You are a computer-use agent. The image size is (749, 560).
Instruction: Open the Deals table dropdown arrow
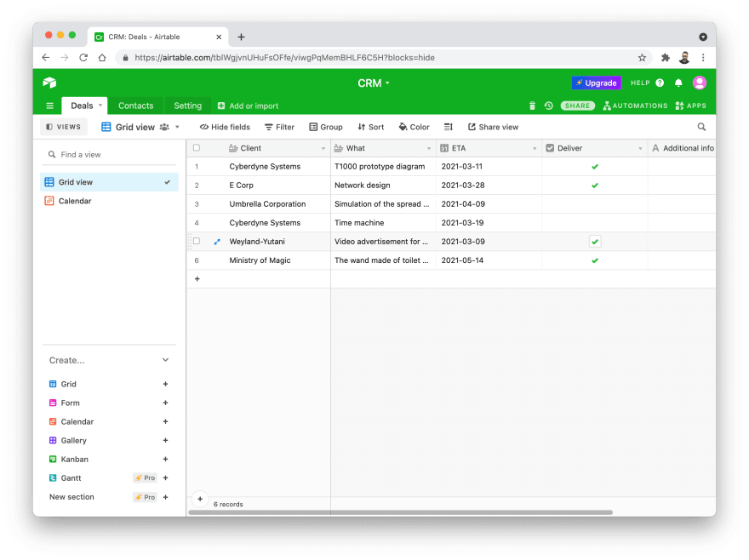(x=100, y=106)
